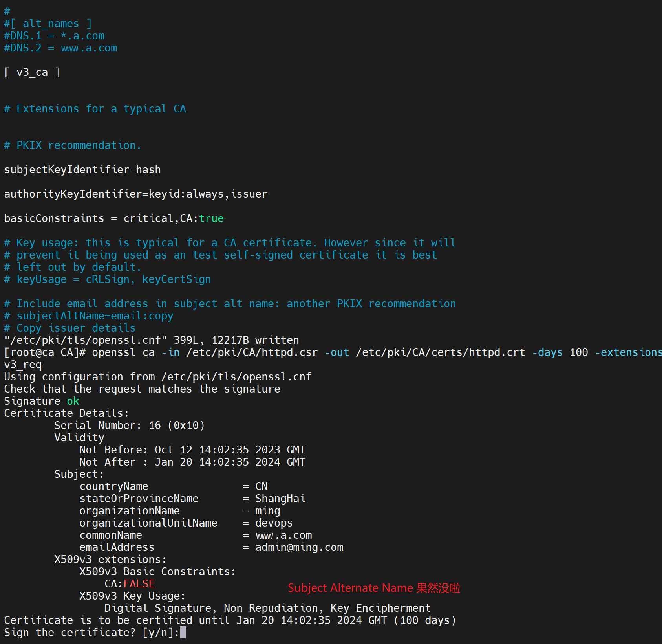The image size is (662, 644).
Task: Click the Digital Signature key usage line
Action: click(268, 608)
